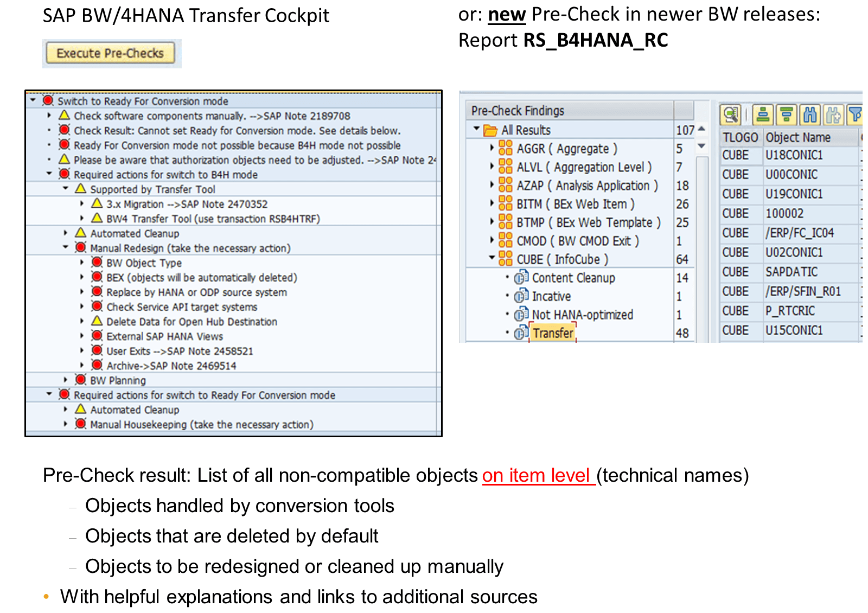The image size is (868, 613).
Task: Click the object-type icon beside AGGR ( Aggregate )
Action: [506, 148]
